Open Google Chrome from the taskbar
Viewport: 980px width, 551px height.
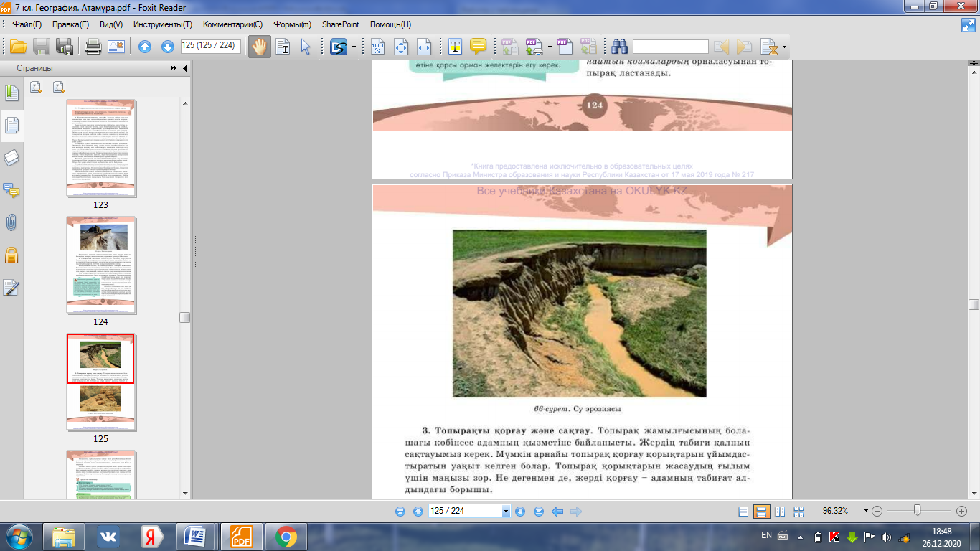(286, 537)
